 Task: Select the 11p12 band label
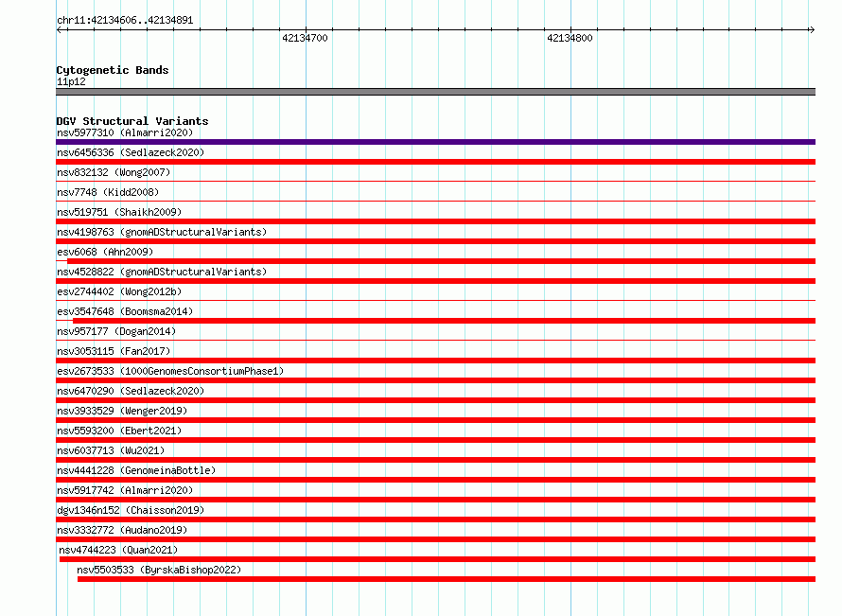(x=71, y=81)
